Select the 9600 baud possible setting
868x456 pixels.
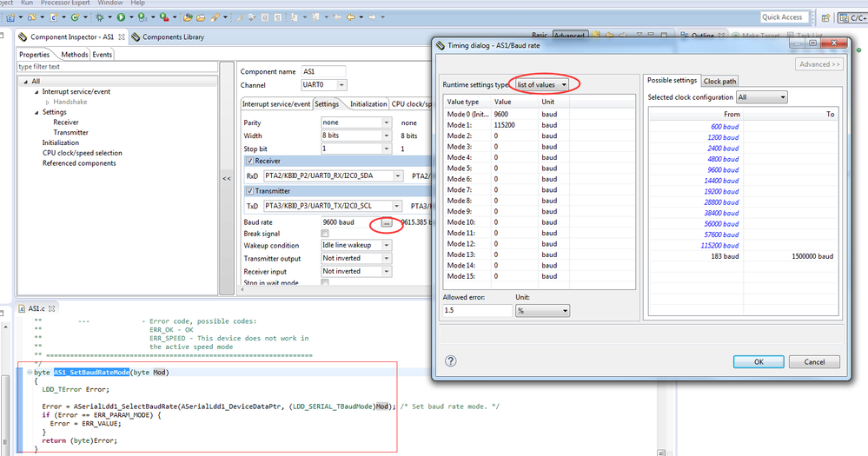tap(723, 170)
